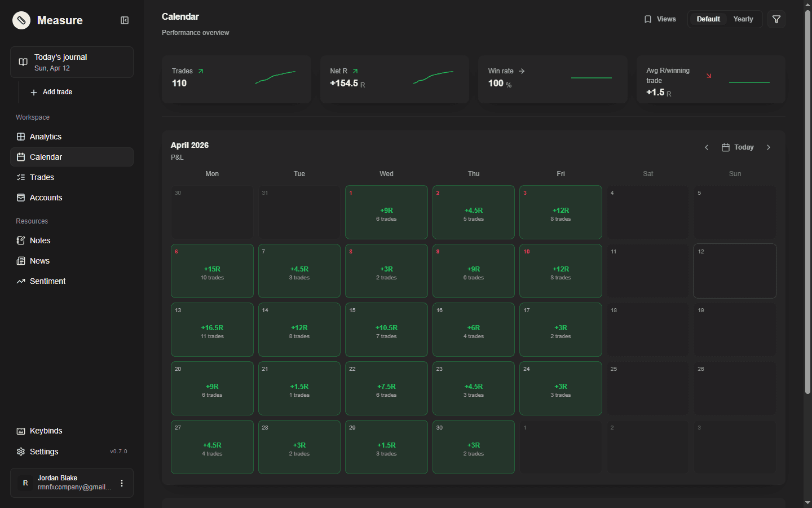This screenshot has height=508, width=812.
Task: Go to the previous month
Action: [x=707, y=147]
